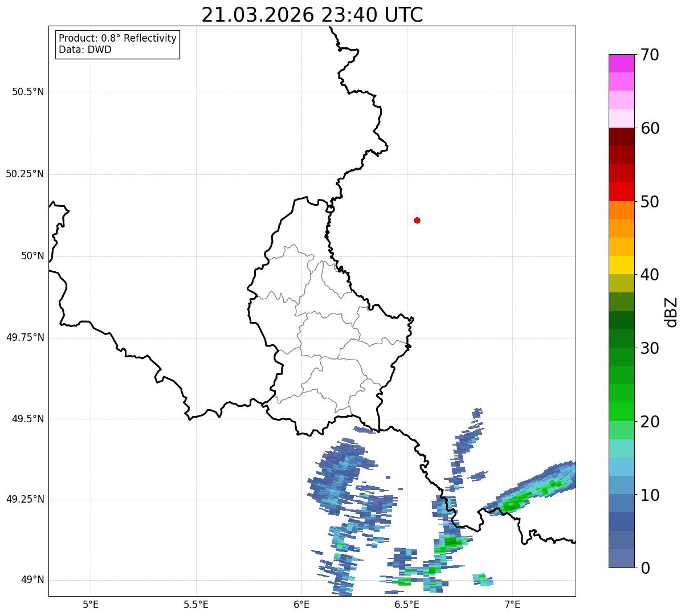Click the 'Product: 0.8° Reflectivity' label
Image resolution: width=685 pixels, height=616 pixels.
(x=118, y=38)
